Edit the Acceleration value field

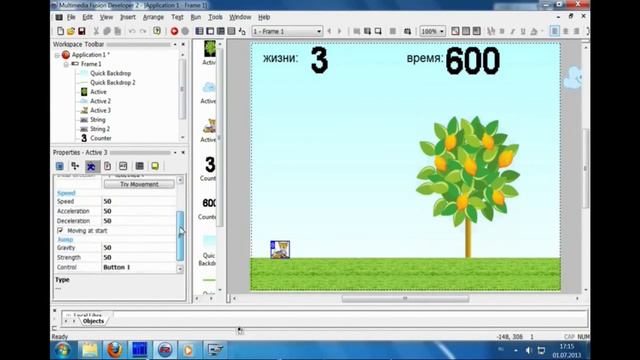click(x=139, y=211)
